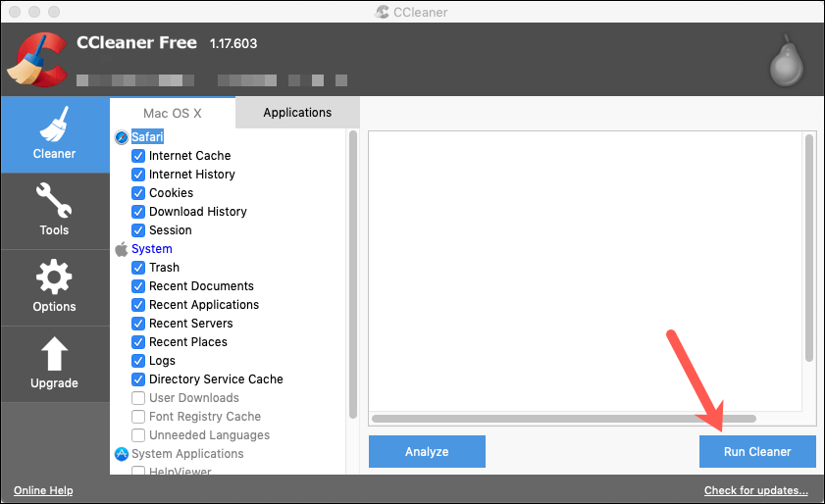Viewport: 825px width, 504px height.
Task: Switch to the Mac OS X tab
Action: 173,113
